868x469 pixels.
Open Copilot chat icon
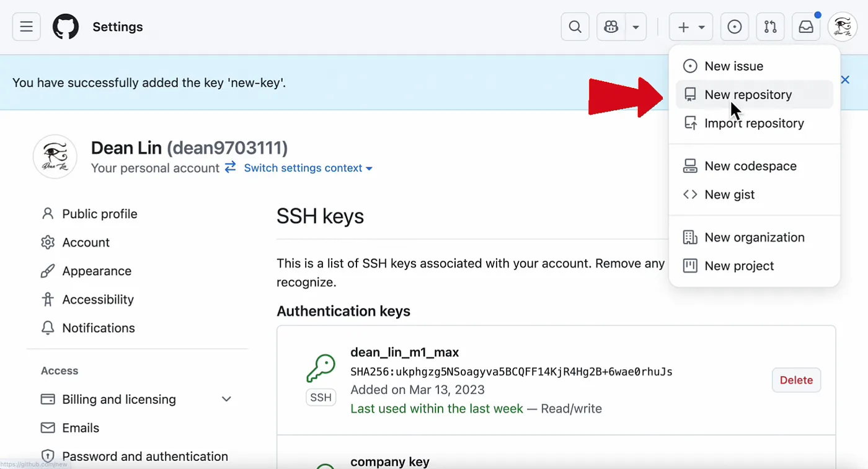(x=611, y=27)
